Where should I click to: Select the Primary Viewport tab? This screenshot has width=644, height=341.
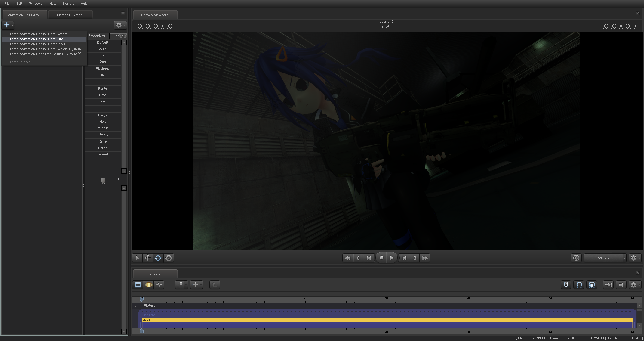pos(154,15)
